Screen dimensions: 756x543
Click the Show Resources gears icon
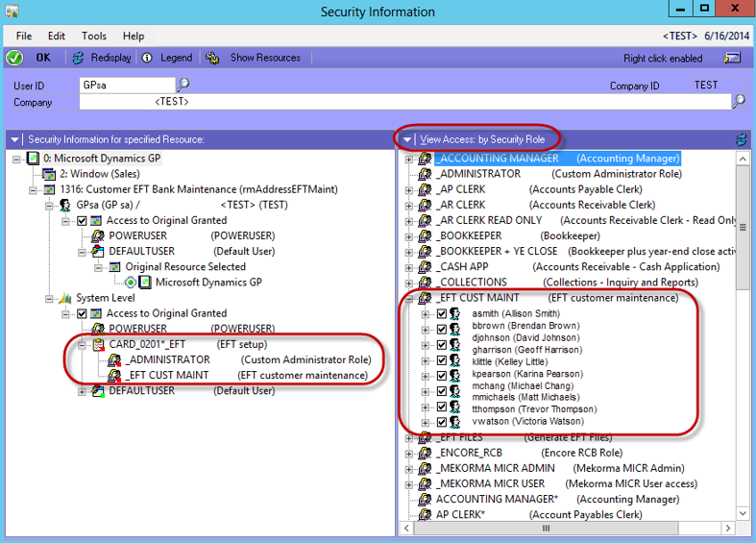click(x=212, y=58)
